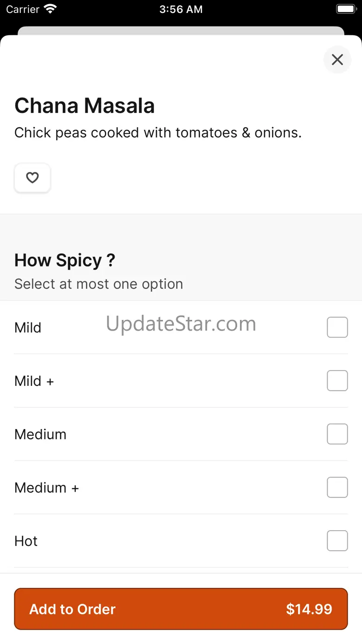The width and height of the screenshot is (362, 644).
Task: Enable the Mild + checkbox
Action: [337, 381]
